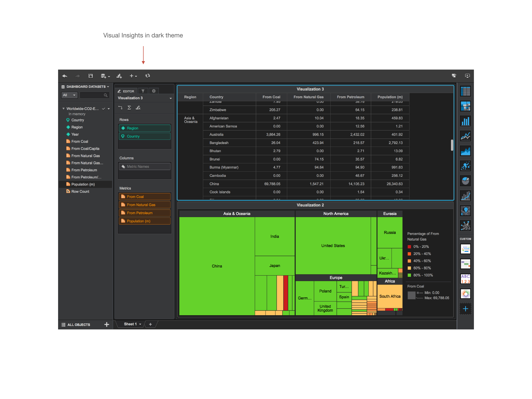Click From Natural Gas in Metrics zone
Image resolution: width=532 pixels, height=399 pixels.
click(x=145, y=205)
